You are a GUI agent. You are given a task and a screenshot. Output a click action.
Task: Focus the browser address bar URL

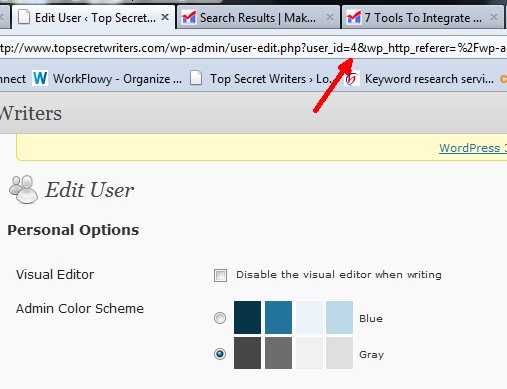tap(253, 48)
